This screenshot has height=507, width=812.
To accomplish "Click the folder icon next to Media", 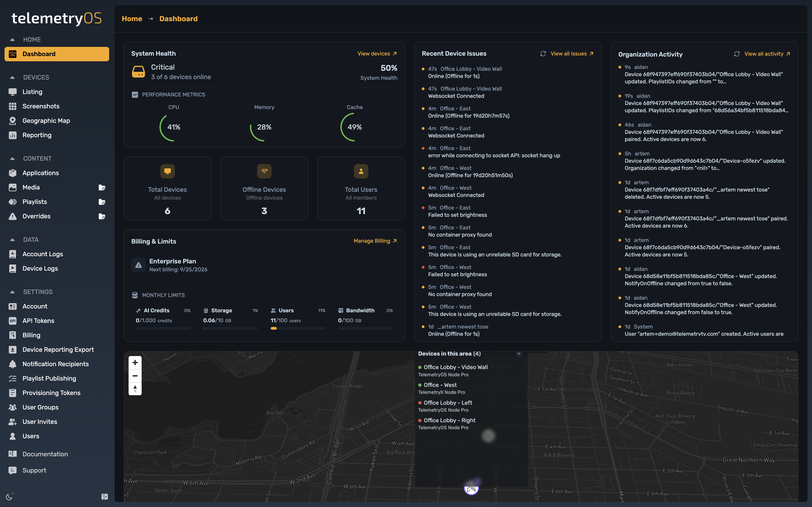I will point(102,187).
